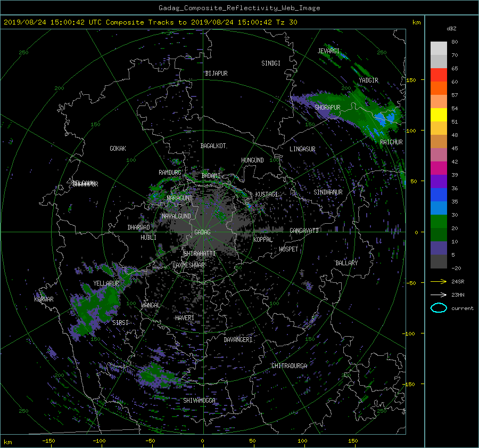The height and width of the screenshot is (448, 479).
Task: Click the GADAG radar center label
Action: coord(202,232)
